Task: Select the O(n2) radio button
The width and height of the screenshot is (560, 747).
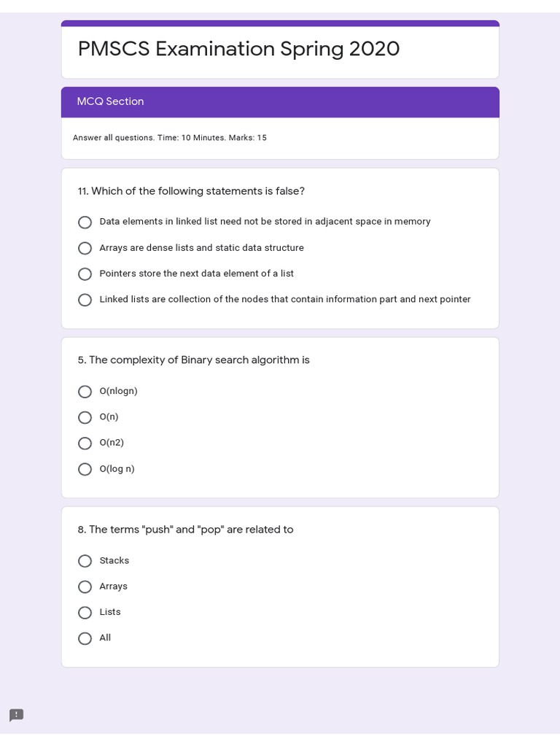Action: click(85, 444)
